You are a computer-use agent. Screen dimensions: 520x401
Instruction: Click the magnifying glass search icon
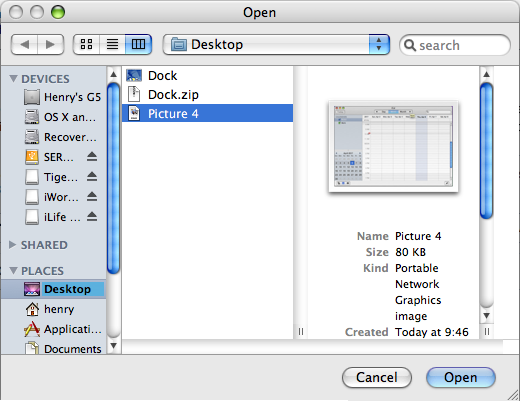[x=410, y=45]
